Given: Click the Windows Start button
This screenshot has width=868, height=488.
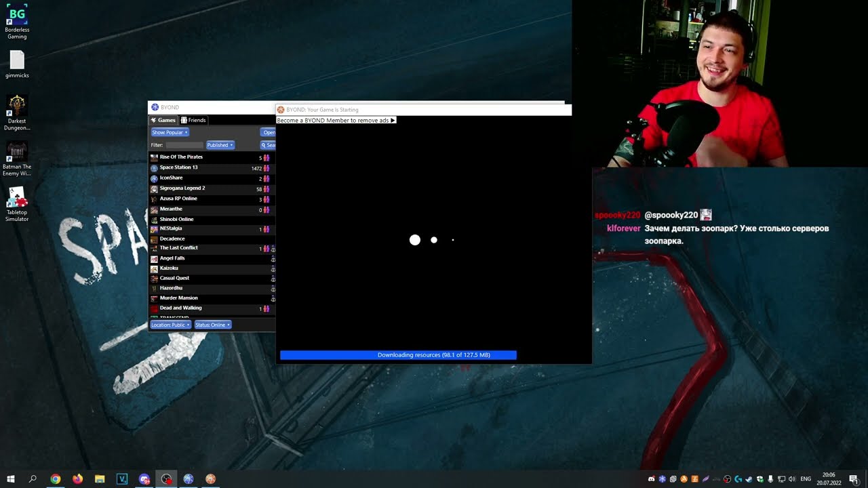Looking at the screenshot, I should pyautogui.click(x=11, y=479).
